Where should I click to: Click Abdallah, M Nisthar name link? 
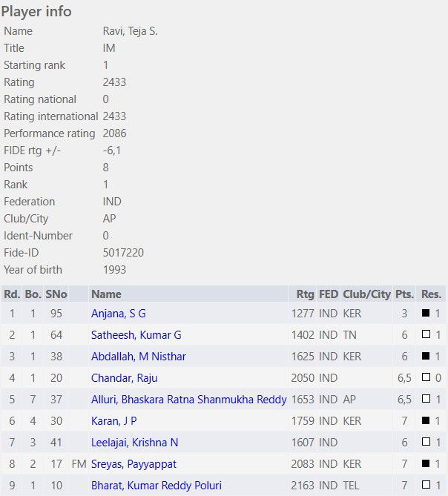pyautogui.click(x=138, y=357)
